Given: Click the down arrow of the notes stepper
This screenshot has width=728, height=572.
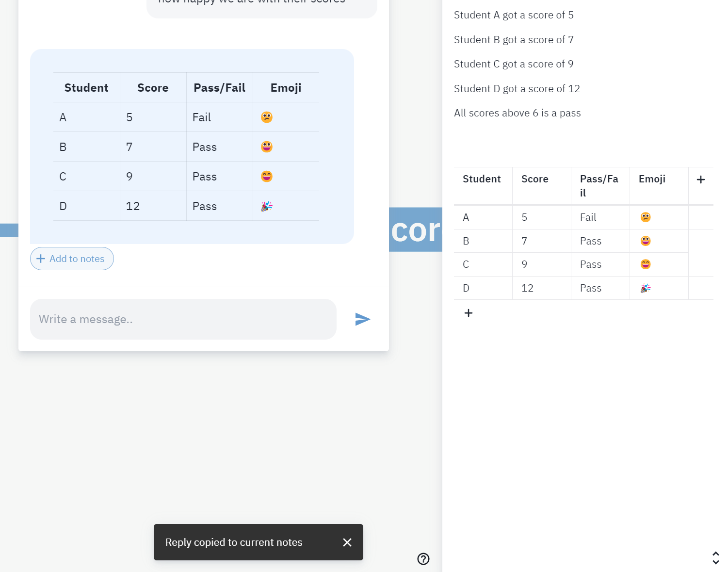Looking at the screenshot, I should (716, 562).
